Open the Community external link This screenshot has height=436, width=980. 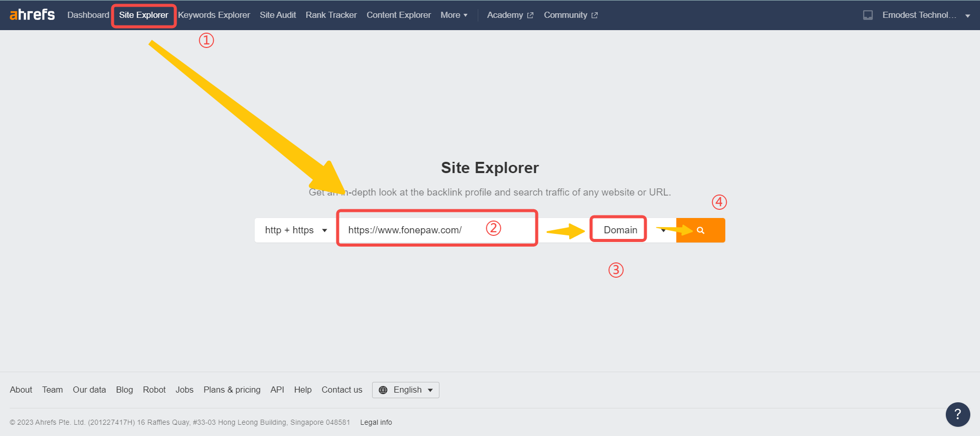(571, 15)
